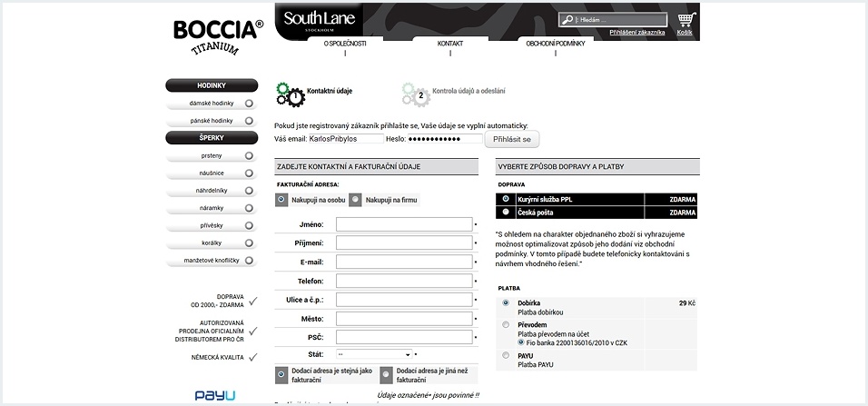Click the search magnifier icon
This screenshot has width=868, height=406.
567,20
